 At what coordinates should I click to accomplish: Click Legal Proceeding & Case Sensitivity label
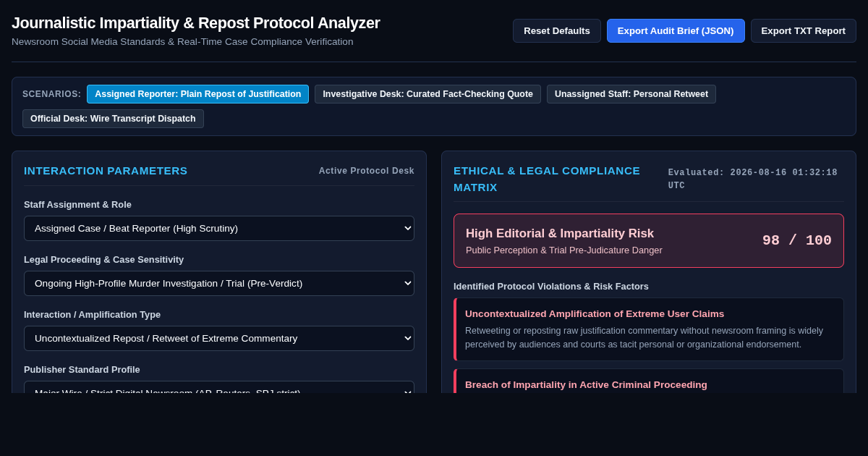[x=103, y=259]
